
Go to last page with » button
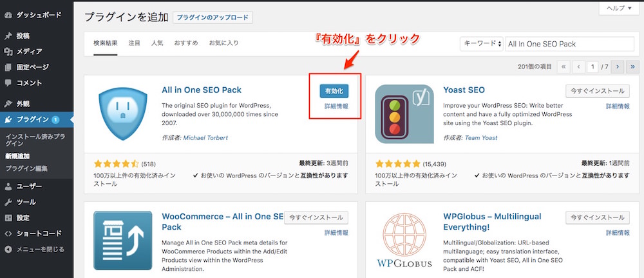(x=633, y=66)
